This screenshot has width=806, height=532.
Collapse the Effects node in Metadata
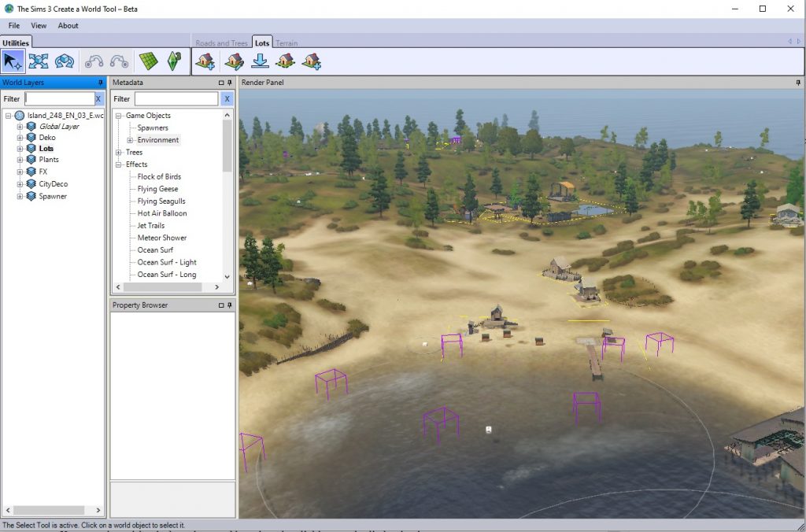click(x=118, y=164)
